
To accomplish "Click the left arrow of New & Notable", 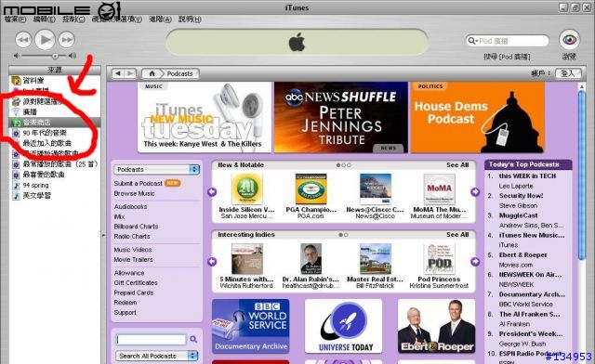I will (212, 192).
